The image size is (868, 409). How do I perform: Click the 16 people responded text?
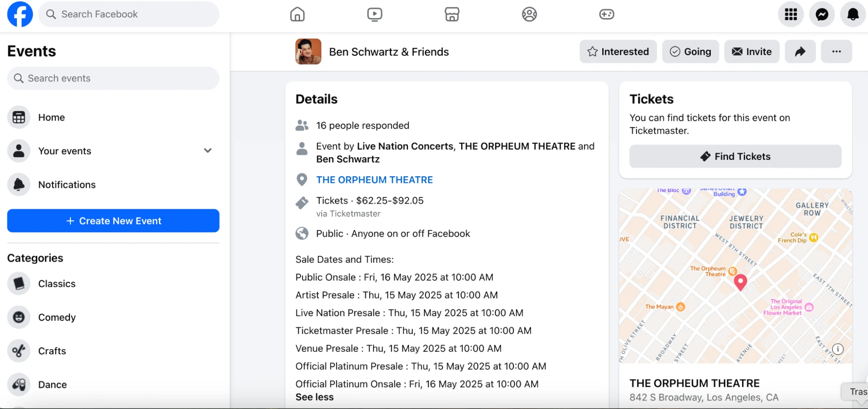[363, 125]
